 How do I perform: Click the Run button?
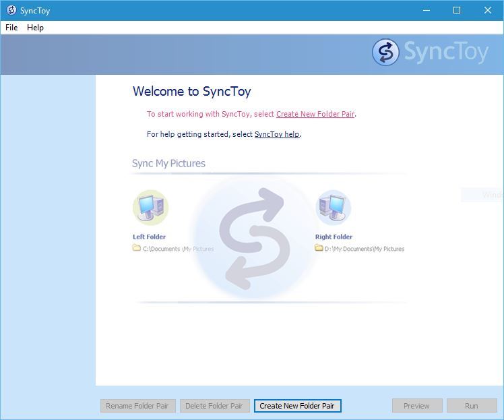click(x=472, y=406)
